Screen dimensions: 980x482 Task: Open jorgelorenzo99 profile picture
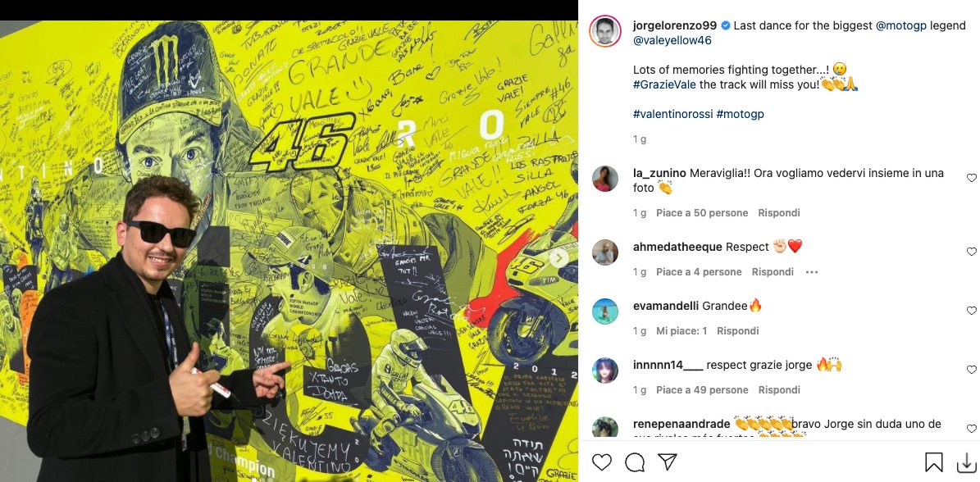tap(605, 31)
